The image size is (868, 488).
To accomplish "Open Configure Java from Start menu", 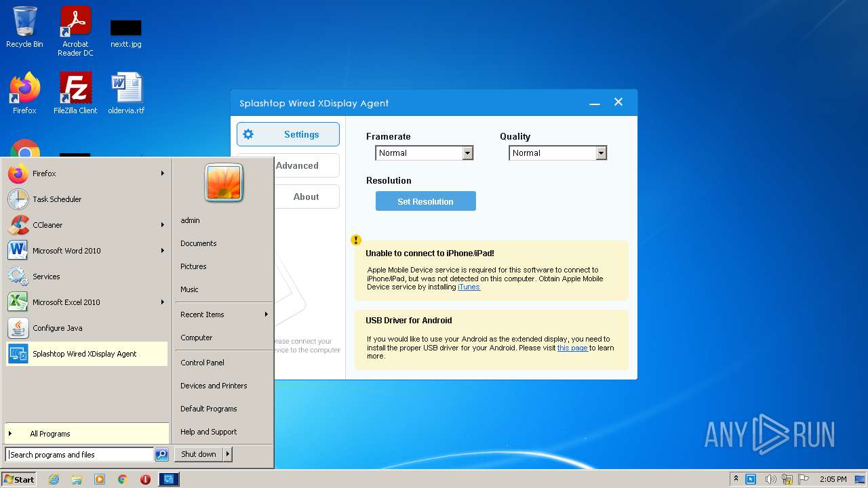I will pos(87,328).
